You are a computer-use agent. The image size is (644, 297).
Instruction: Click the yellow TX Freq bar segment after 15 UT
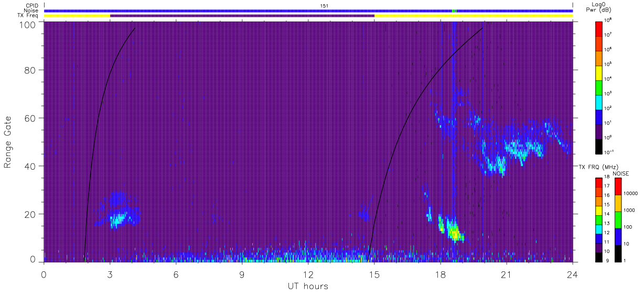[474, 16]
